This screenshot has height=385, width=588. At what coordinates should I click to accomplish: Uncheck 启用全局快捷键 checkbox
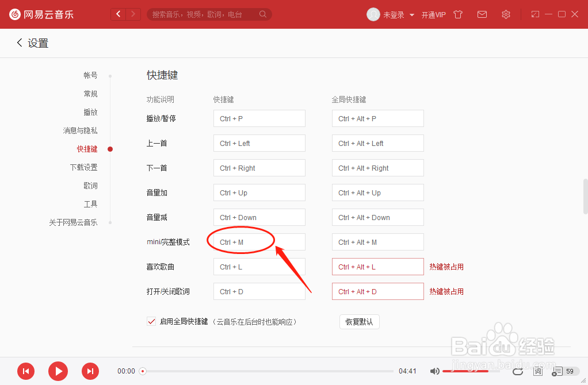coord(151,322)
